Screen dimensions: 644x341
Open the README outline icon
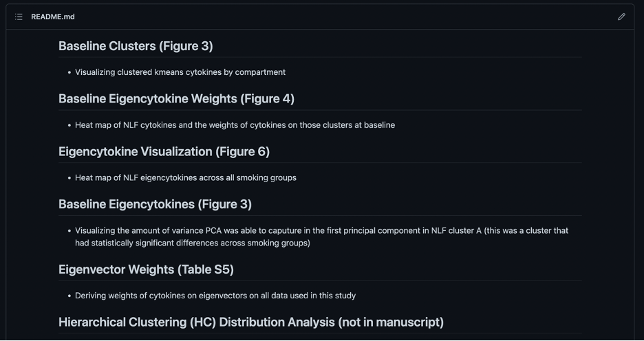19,16
